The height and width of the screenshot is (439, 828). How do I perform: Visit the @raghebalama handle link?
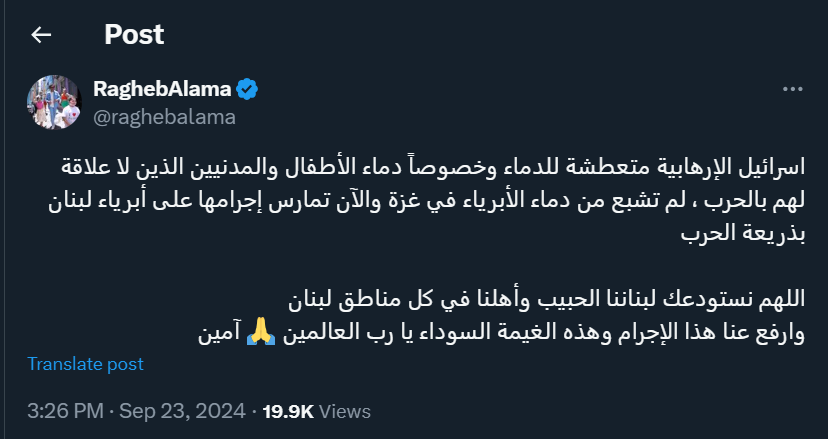coord(164,117)
